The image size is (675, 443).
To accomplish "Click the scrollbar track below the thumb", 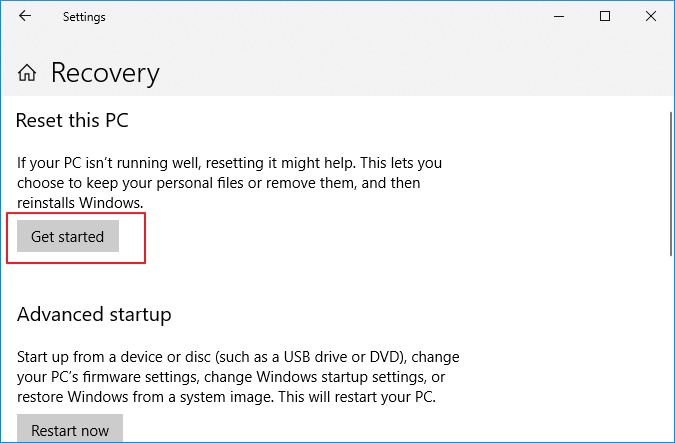I will pyautogui.click(x=668, y=350).
